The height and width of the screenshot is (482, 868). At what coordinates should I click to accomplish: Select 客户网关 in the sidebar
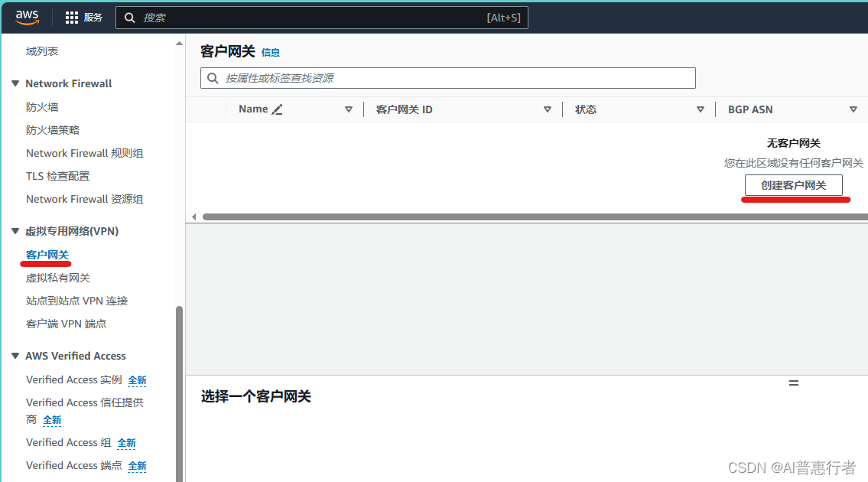[47, 255]
